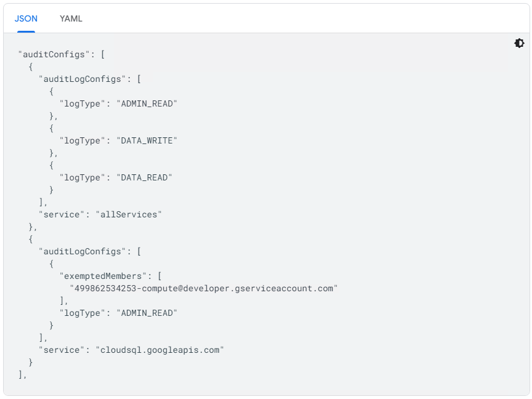
Task: Click the first "ADMIN_READ" value
Action: [x=147, y=103]
